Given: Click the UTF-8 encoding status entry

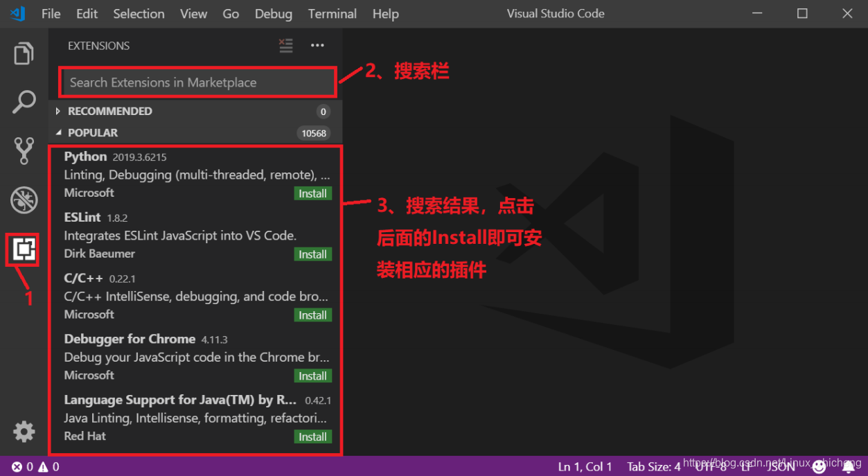Looking at the screenshot, I should (711, 467).
